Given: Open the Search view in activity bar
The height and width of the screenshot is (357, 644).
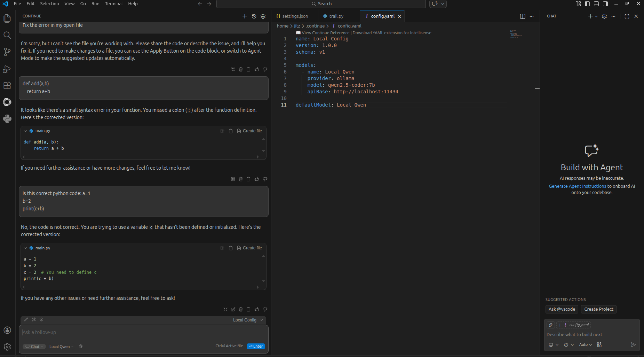Looking at the screenshot, I should [7, 35].
